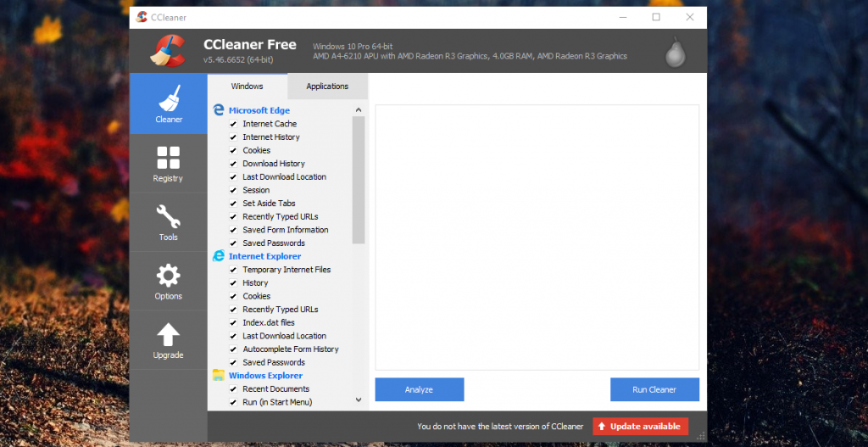
Task: Select the Internet Explorer section header
Action: 264,256
